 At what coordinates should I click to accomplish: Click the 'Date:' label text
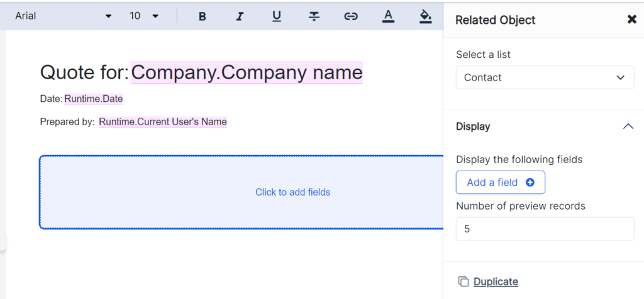pyautogui.click(x=52, y=99)
